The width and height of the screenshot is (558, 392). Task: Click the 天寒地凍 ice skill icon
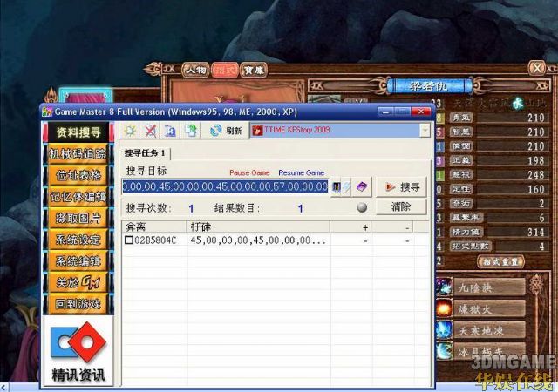coord(444,330)
